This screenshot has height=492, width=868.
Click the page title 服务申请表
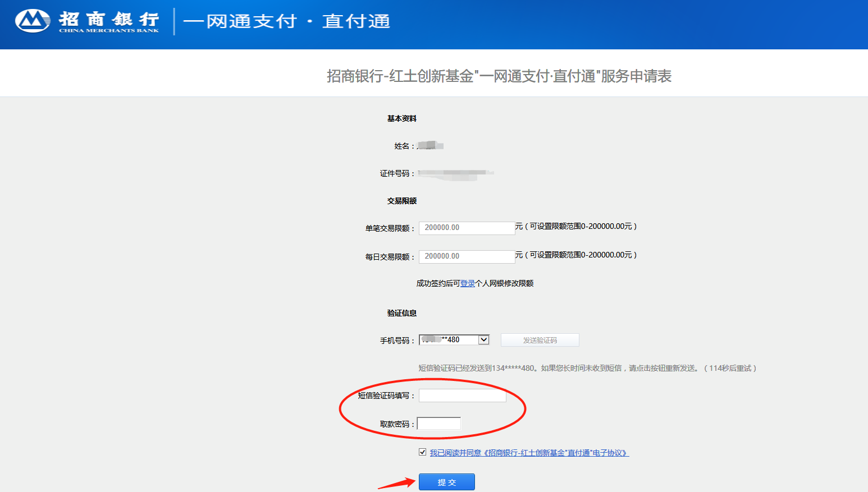coord(499,76)
